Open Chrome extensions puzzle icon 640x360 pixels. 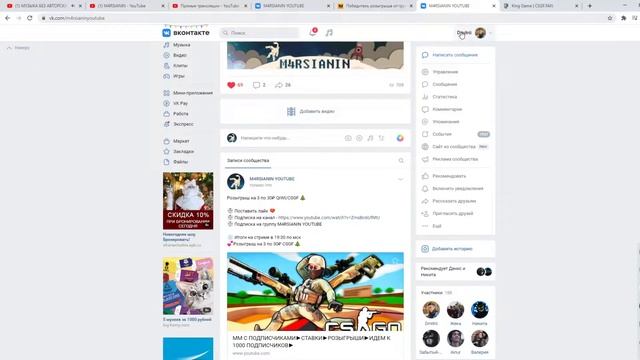(x=623, y=18)
